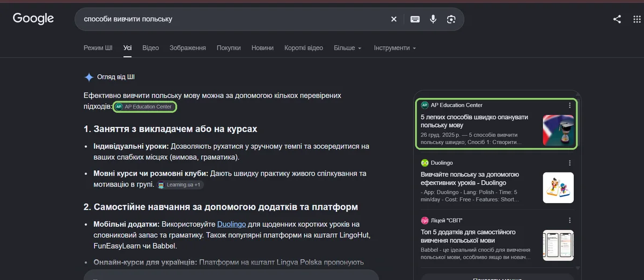Open the on-screen keyboard icon
Image resolution: width=644 pixels, height=280 pixels.
pyautogui.click(x=415, y=19)
